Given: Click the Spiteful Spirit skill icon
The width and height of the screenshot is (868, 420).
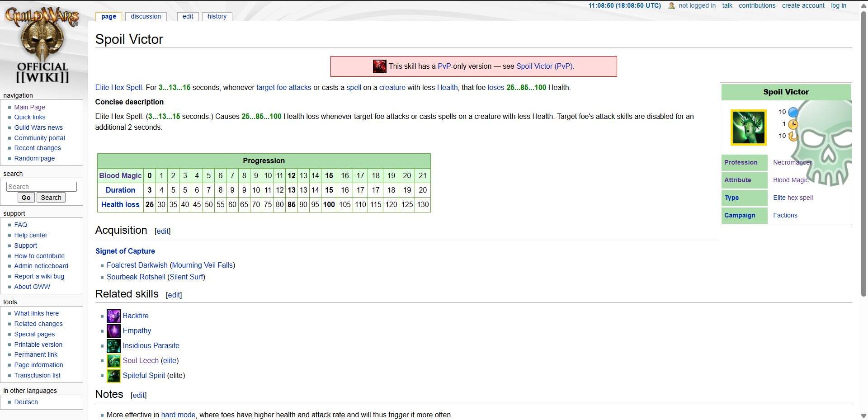Looking at the screenshot, I should tap(113, 376).
